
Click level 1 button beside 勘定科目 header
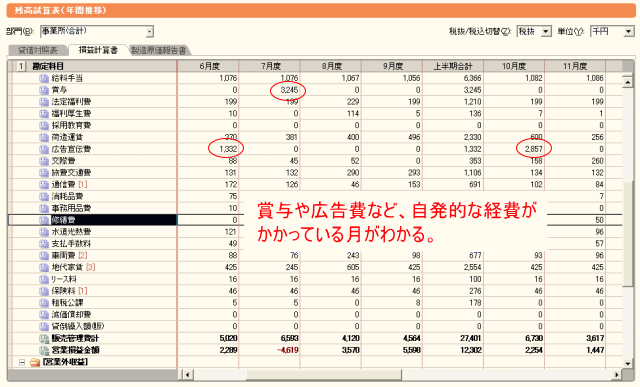20,66
